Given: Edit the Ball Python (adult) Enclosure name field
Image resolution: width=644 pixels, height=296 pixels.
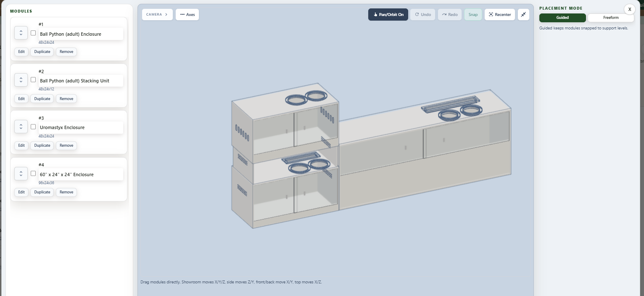Looking at the screenshot, I should coord(81,34).
